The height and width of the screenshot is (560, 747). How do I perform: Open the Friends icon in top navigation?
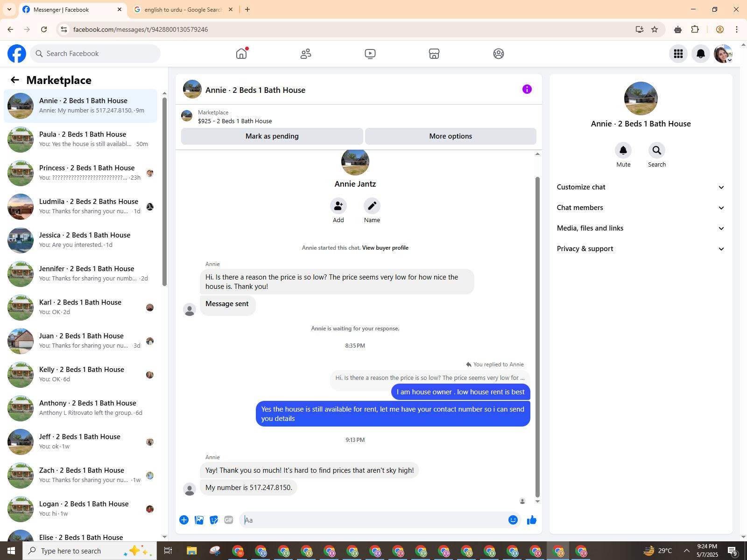pyautogui.click(x=306, y=54)
